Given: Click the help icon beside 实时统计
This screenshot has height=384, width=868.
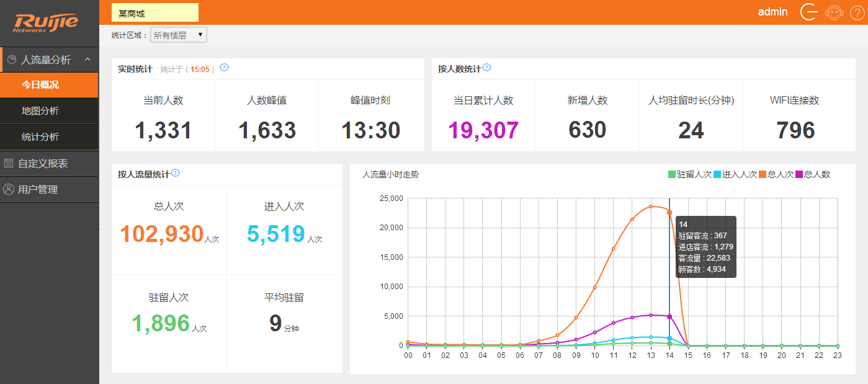Looking at the screenshot, I should click(x=225, y=68).
